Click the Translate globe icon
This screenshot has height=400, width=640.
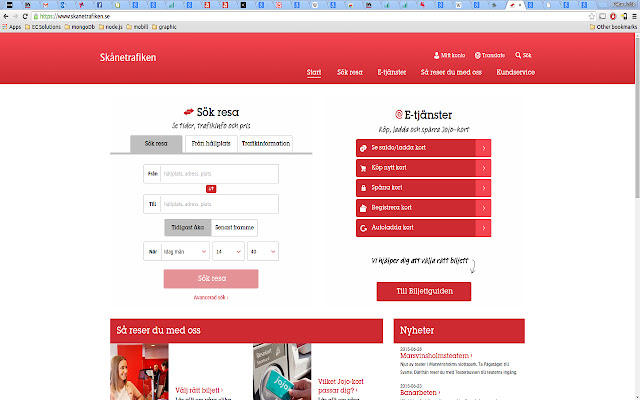(x=478, y=55)
